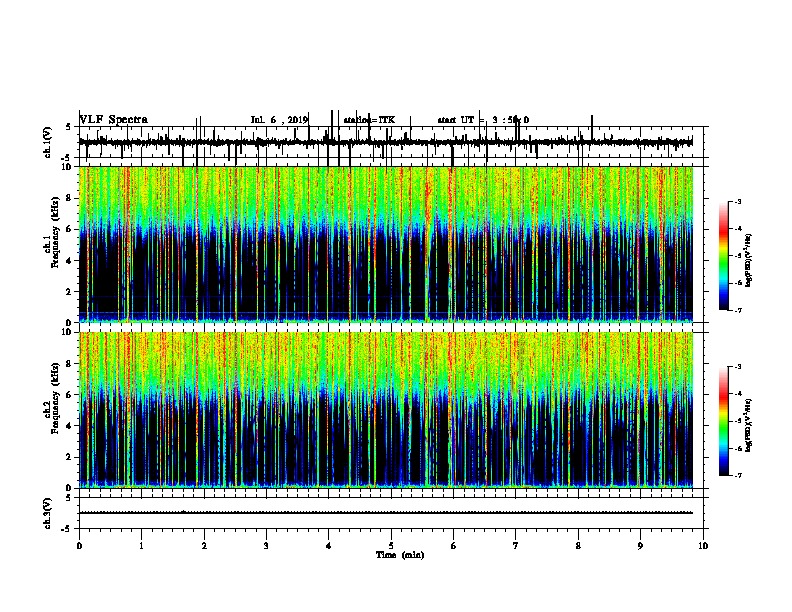Click the "4" kHz tick of ch.2 spectrogram
Viewport: 792px width, 612px height.
[70, 426]
